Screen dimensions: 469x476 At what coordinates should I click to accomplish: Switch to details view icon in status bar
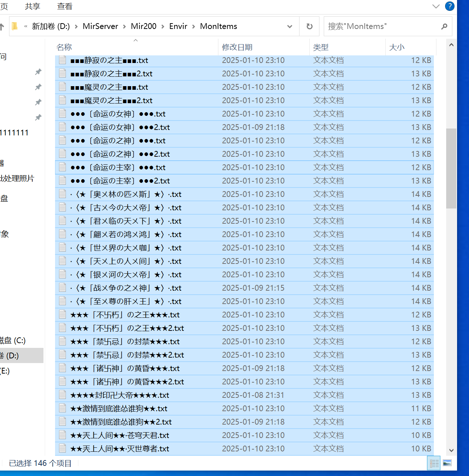[434, 463]
